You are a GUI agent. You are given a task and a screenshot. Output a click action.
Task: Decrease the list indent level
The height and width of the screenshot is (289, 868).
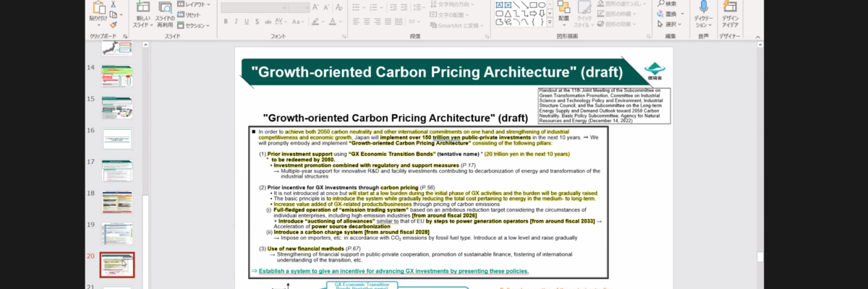click(393, 7)
